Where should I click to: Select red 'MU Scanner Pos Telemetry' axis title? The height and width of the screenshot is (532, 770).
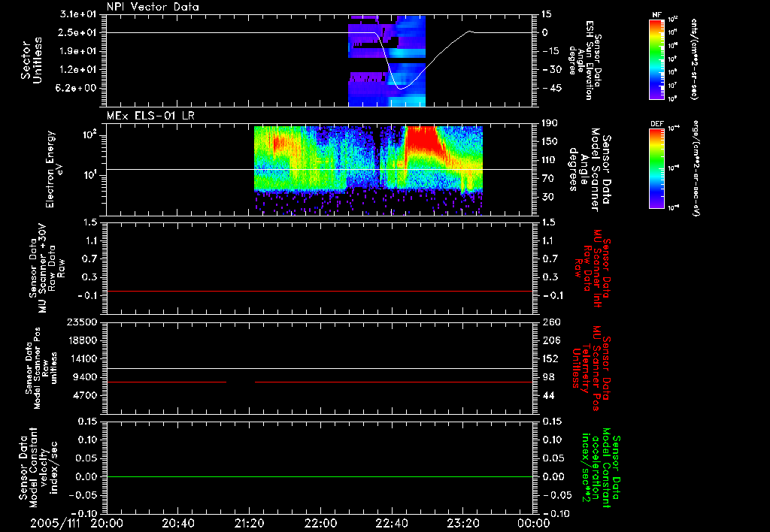point(592,368)
